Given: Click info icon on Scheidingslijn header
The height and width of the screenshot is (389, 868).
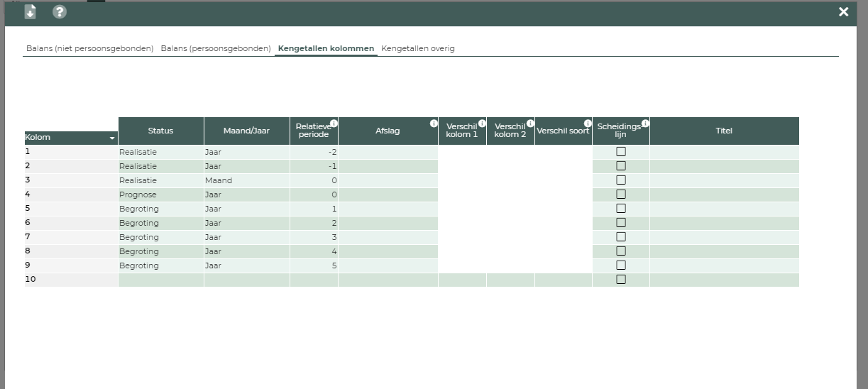Looking at the screenshot, I should pos(645,124).
